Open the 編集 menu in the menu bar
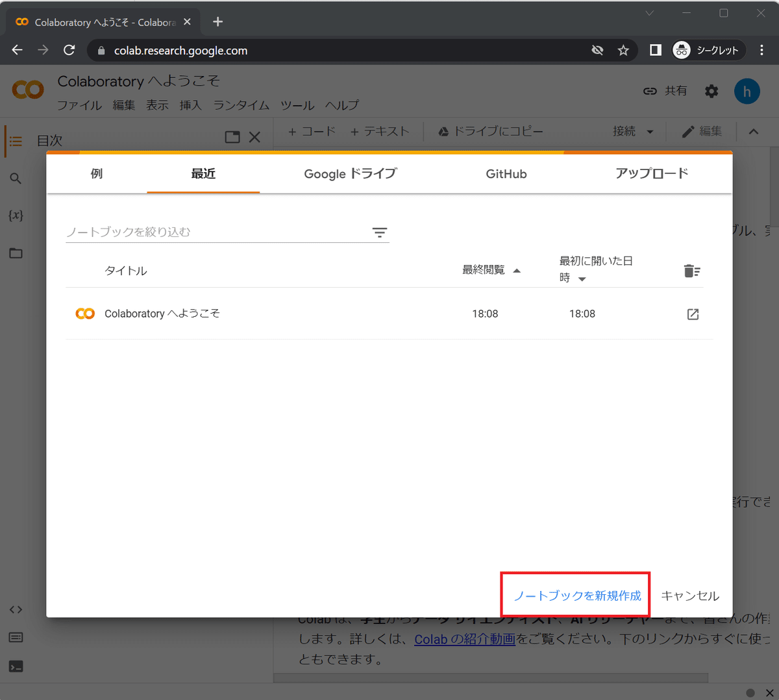The width and height of the screenshot is (779, 700). pos(123,105)
